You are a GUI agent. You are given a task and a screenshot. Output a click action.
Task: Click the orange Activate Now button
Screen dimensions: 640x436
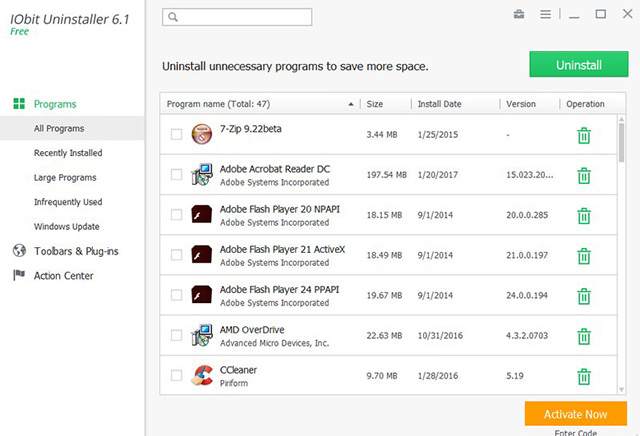[x=576, y=414]
